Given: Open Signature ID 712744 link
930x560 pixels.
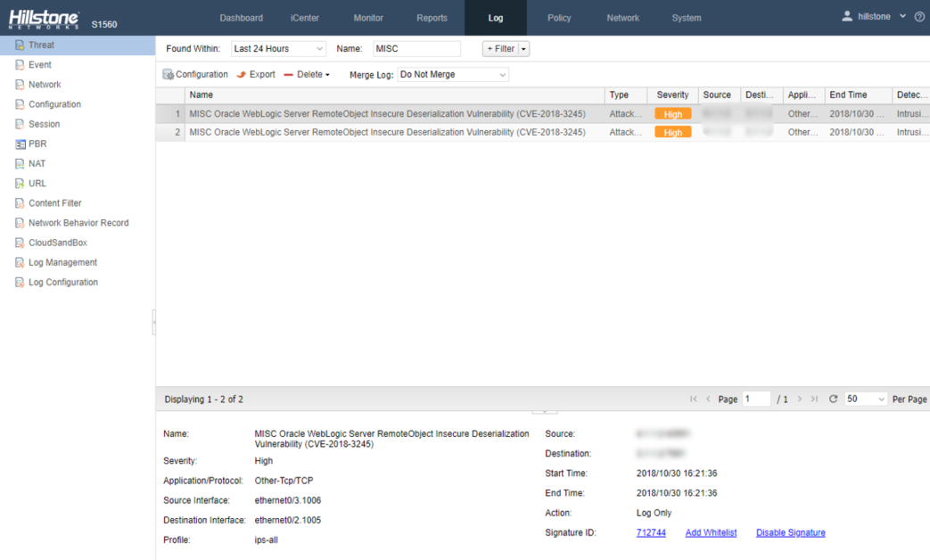Looking at the screenshot, I should coord(651,532).
